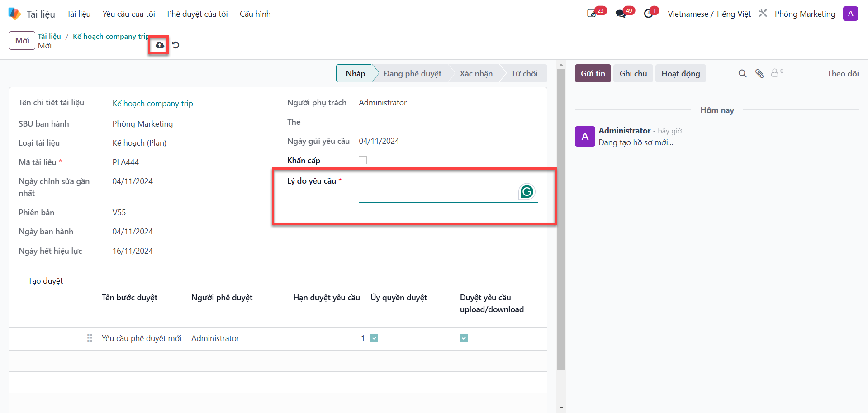Open Yêu cầu của tôi menu
Viewport: 868px width, 413px height.
pos(129,14)
